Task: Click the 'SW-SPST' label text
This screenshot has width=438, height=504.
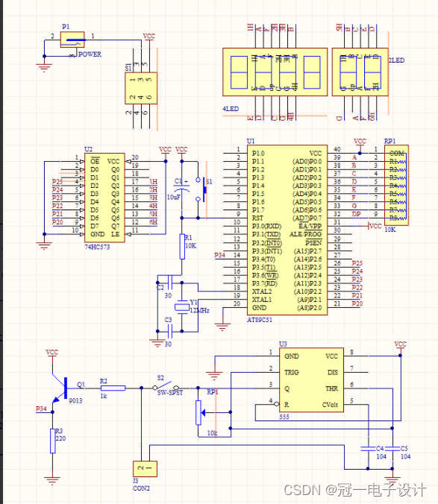Action: point(170,393)
